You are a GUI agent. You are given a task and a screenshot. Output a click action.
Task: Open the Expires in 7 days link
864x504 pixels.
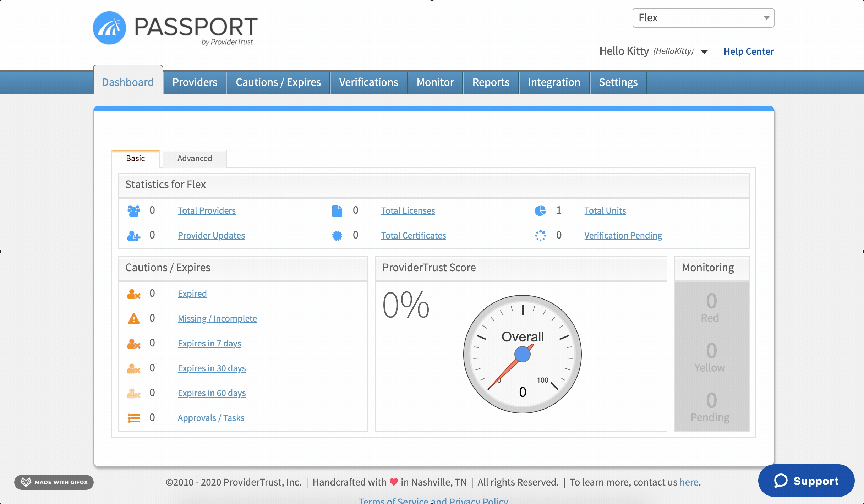pyautogui.click(x=209, y=343)
